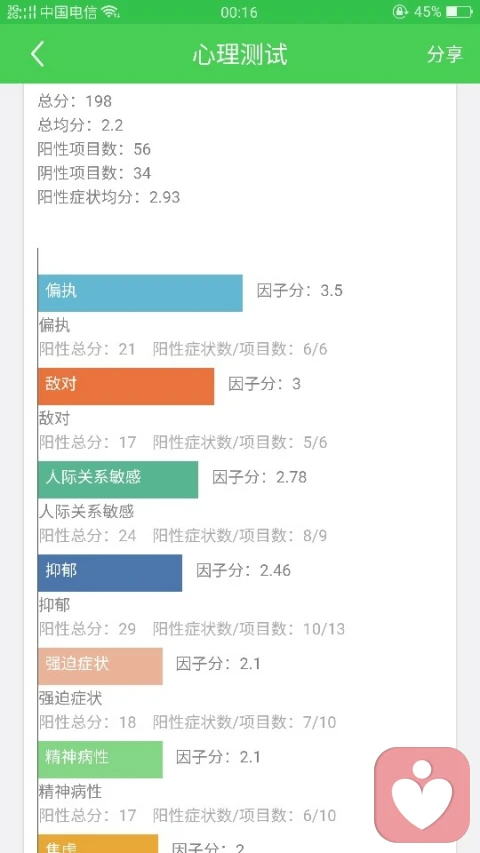Select the dark blue 抑郁 bar

[x=110, y=573]
